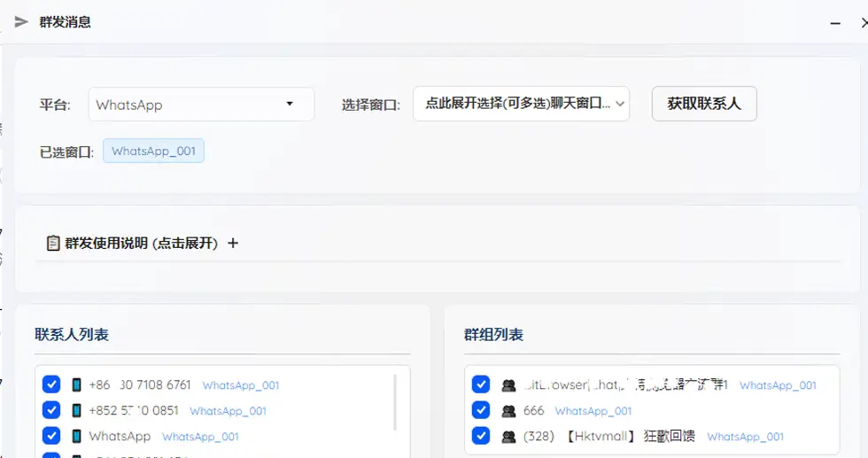Click the contact list vertical scrollbar

point(395,402)
